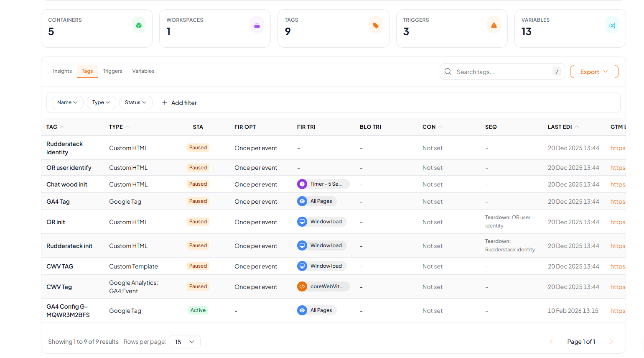
Task: Switch to the Triggers tab
Action: tap(112, 71)
